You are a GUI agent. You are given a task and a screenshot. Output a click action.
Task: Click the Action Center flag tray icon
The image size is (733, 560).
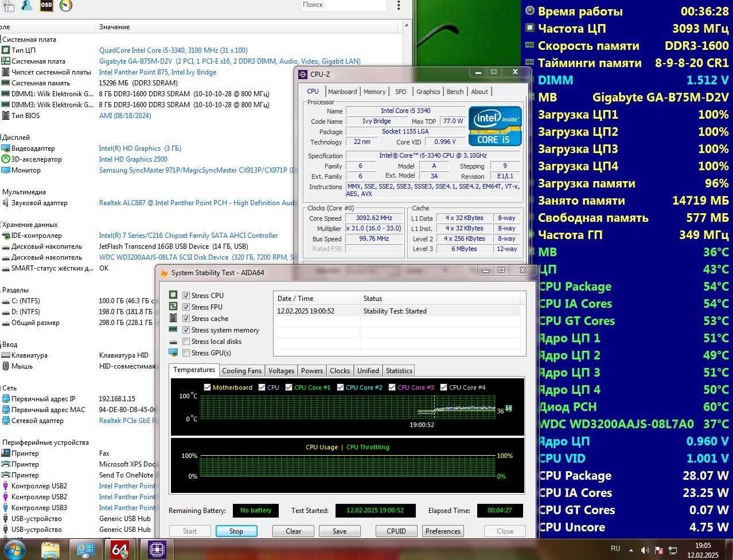pyautogui.click(x=660, y=550)
